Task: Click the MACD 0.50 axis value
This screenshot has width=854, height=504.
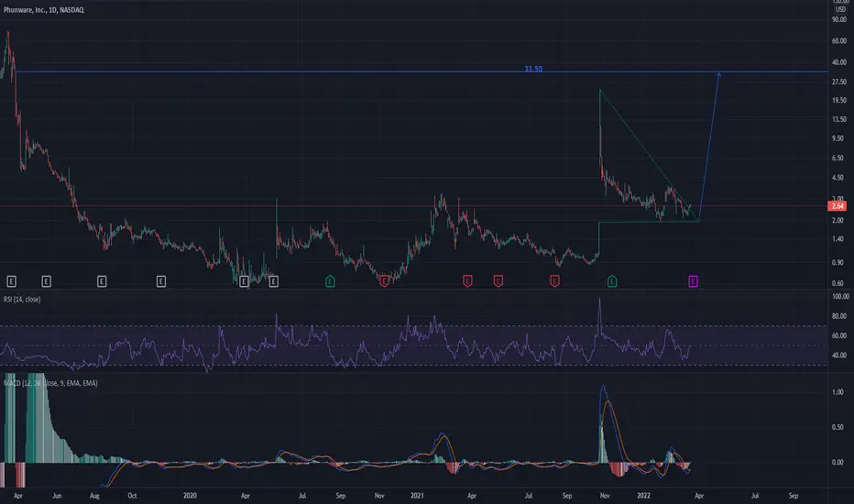Action: click(x=838, y=427)
